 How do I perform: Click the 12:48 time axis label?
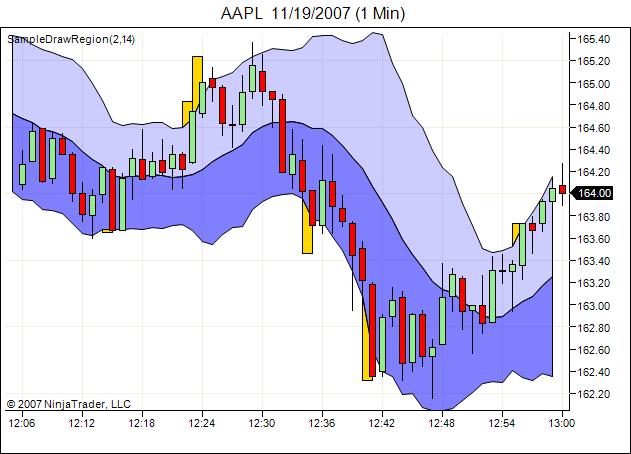(442, 423)
